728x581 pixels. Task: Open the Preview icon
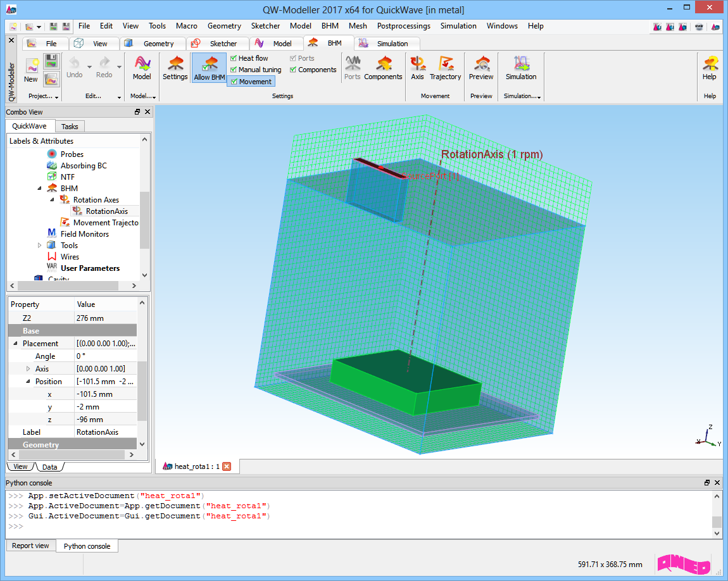pyautogui.click(x=482, y=63)
